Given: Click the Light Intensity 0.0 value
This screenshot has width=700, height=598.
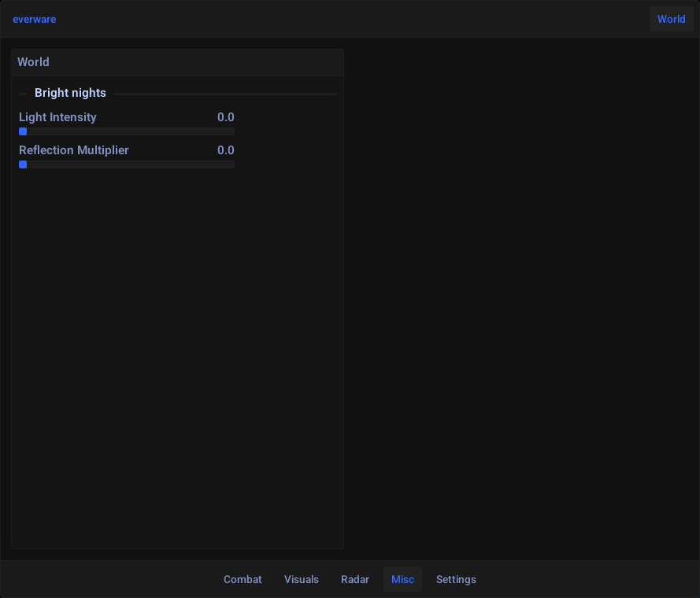Looking at the screenshot, I should pos(225,117).
